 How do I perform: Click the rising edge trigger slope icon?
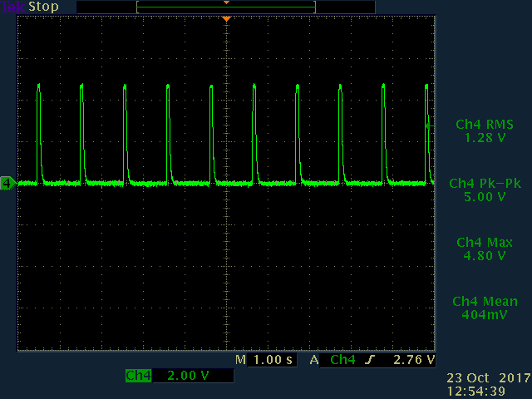(370, 360)
